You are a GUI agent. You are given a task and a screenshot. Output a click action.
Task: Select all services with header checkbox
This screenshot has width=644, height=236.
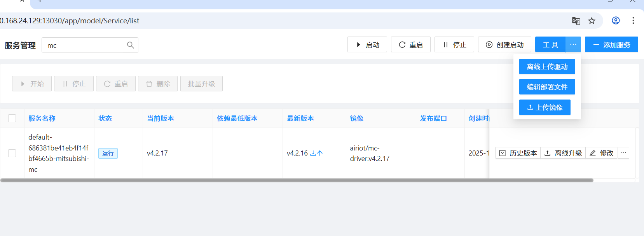(x=12, y=118)
